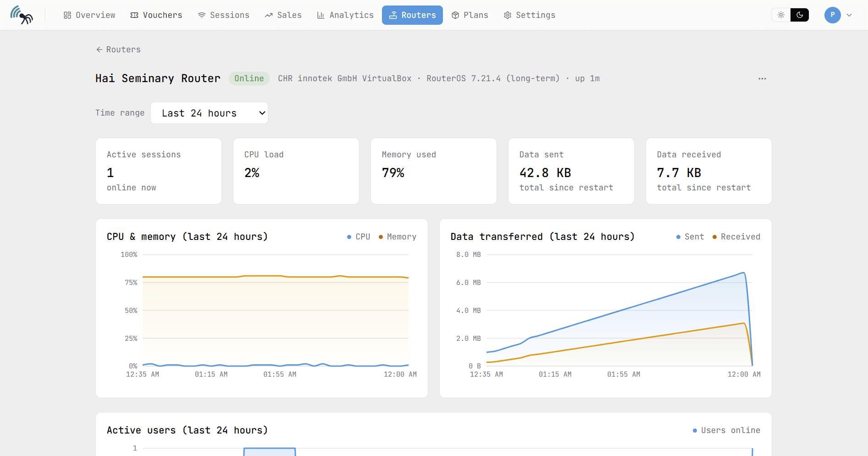Open the Routers tab

coord(412,15)
